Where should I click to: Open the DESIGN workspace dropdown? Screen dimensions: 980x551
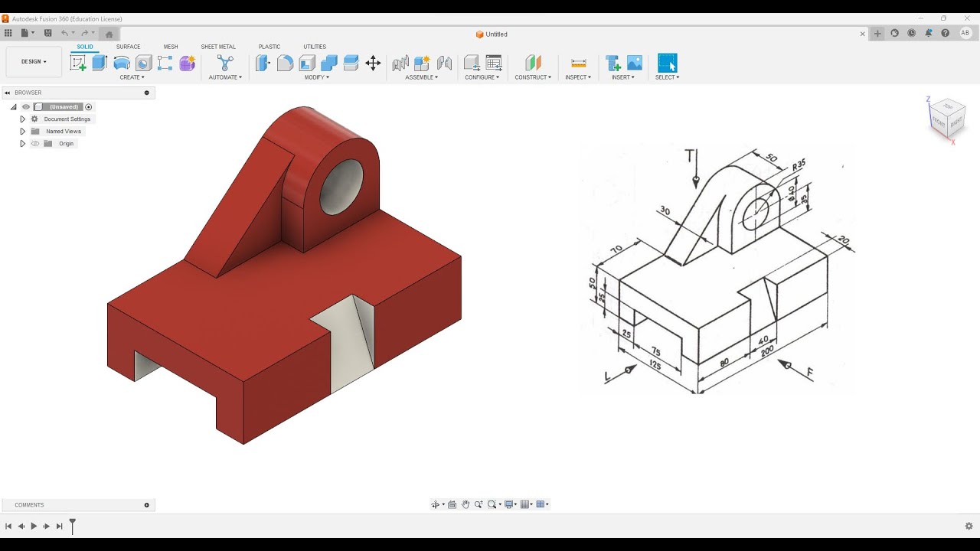(x=34, y=61)
